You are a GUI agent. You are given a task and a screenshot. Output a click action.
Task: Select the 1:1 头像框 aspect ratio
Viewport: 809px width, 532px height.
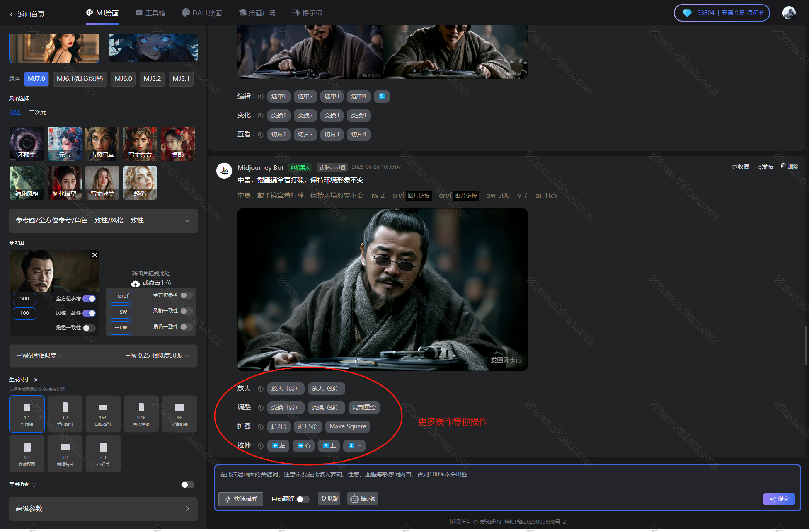pos(27,414)
